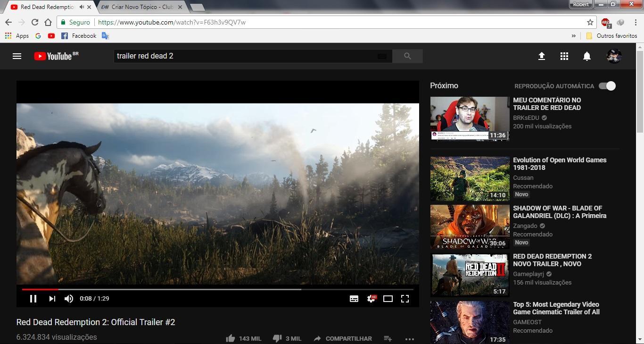Open the RED DEAD REDEMPTION 2 NOVO TRAILER title
644x344 pixels.
pos(552,260)
